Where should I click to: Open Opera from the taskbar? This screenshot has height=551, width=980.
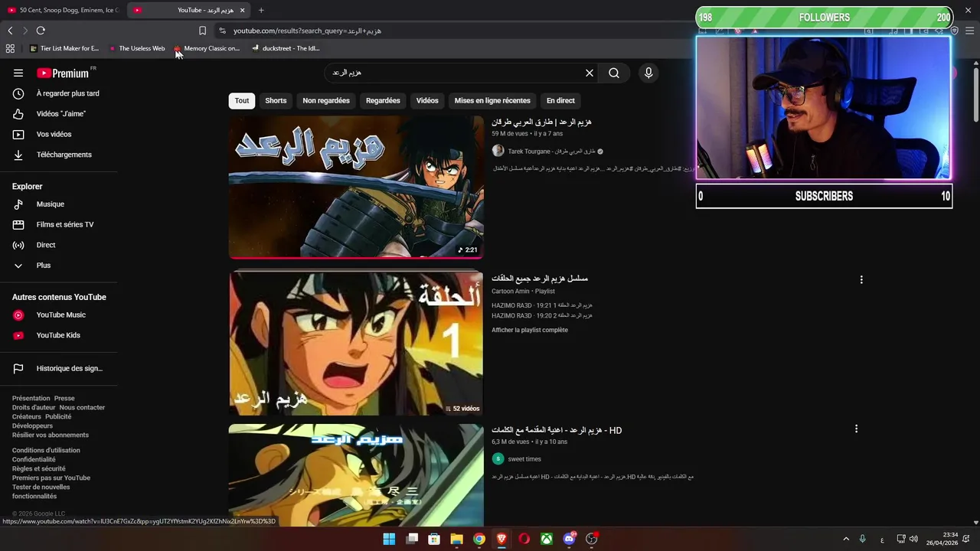(524, 539)
